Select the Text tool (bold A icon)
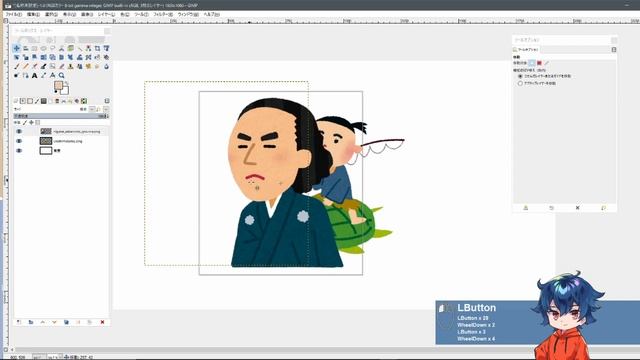This screenshot has width=640, height=360. click(x=35, y=76)
